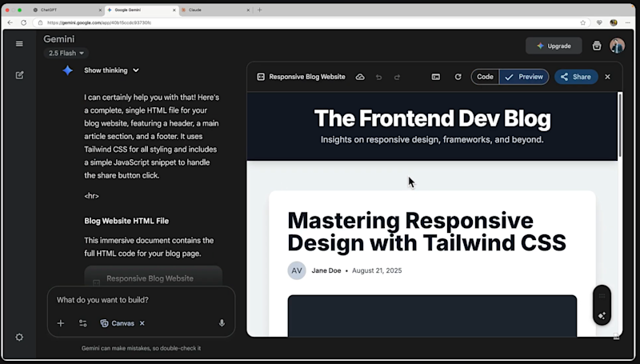Switch canvas to Preview view
The height and width of the screenshot is (364, 640).
524,77
